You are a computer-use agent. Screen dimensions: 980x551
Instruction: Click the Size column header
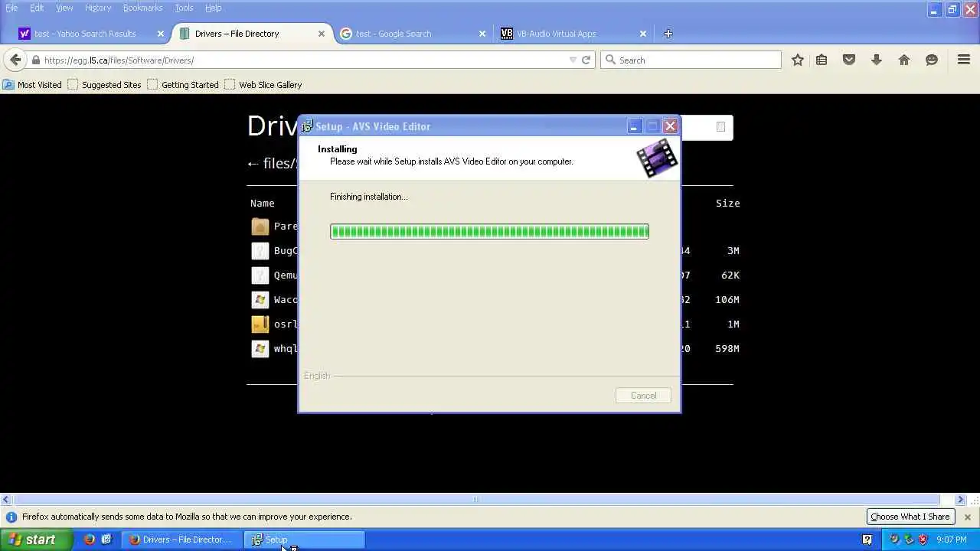coord(727,203)
